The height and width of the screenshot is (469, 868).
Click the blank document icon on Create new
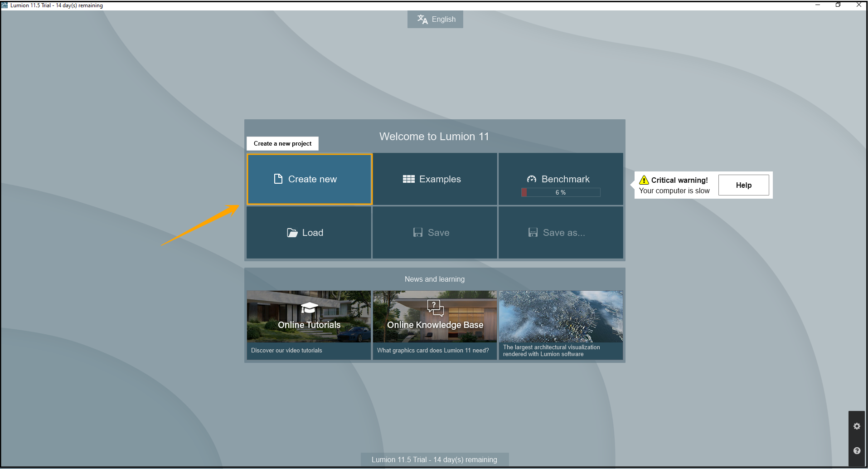point(278,179)
